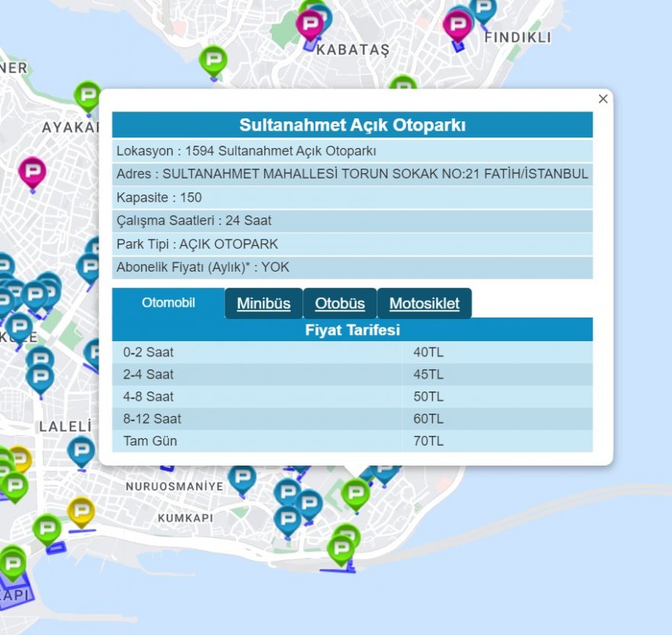Open the blue parking marker under Laleli label
Image resolution: width=672 pixels, height=635 pixels.
point(81,451)
